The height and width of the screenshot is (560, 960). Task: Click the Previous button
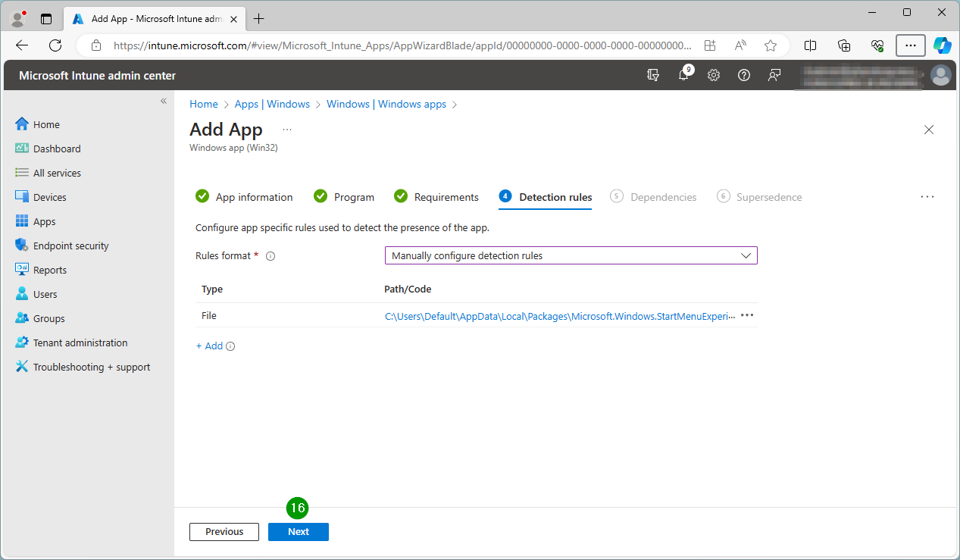pyautogui.click(x=224, y=531)
